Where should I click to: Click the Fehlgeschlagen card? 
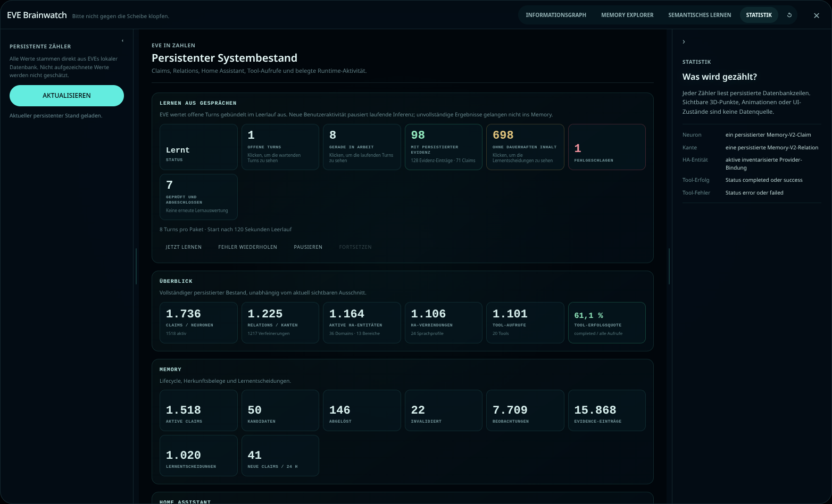click(607, 147)
